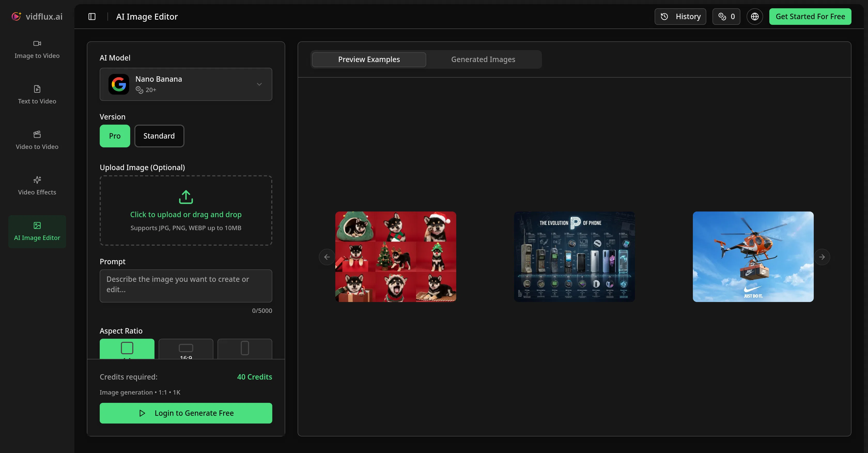This screenshot has width=868, height=453.
Task: Click Login to Generate Free
Action: point(186,413)
